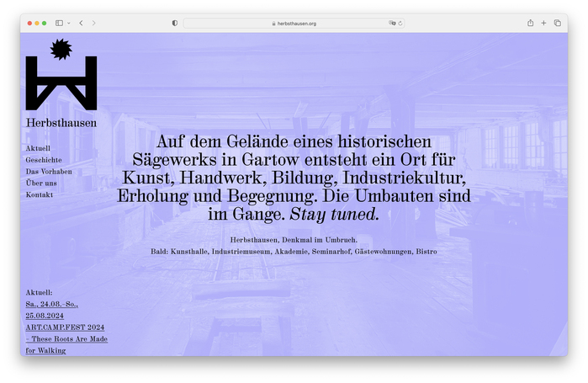This screenshot has width=588, height=383.
Task: Click the Herbsthausen H logo
Action: [61, 74]
